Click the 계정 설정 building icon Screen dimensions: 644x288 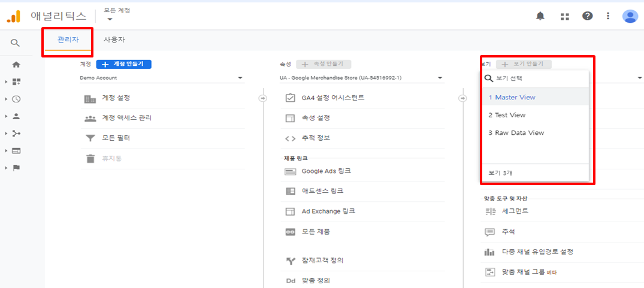pyautogui.click(x=90, y=98)
